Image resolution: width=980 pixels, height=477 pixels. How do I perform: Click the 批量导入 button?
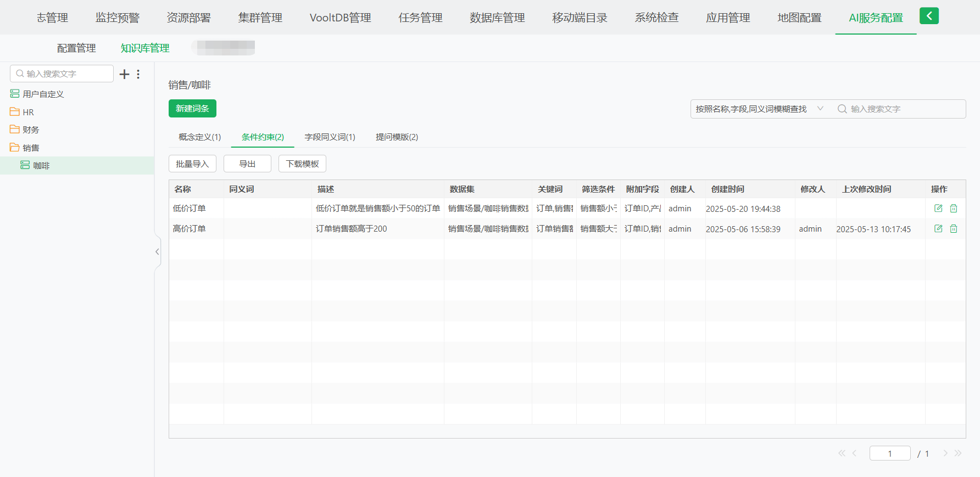point(192,164)
